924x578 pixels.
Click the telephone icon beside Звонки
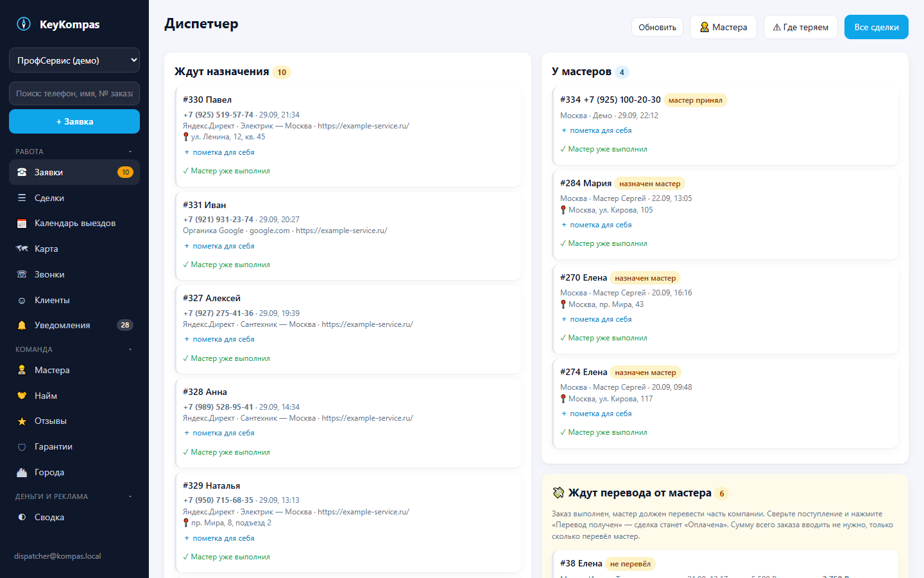[x=22, y=274]
